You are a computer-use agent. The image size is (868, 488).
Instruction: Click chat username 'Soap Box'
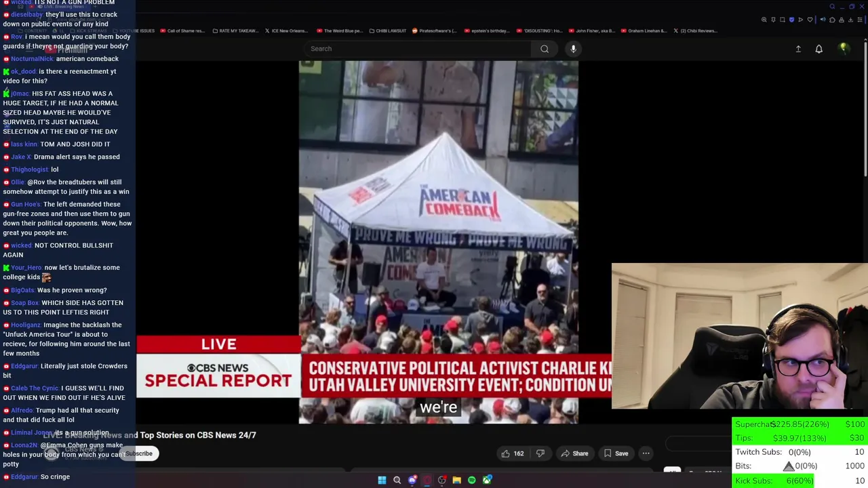point(25,303)
